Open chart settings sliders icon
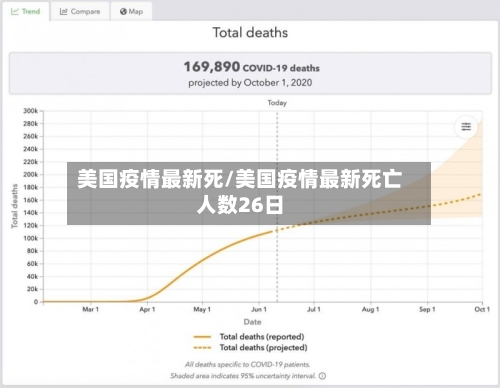Viewport: 500px width, 388px height. tap(466, 127)
